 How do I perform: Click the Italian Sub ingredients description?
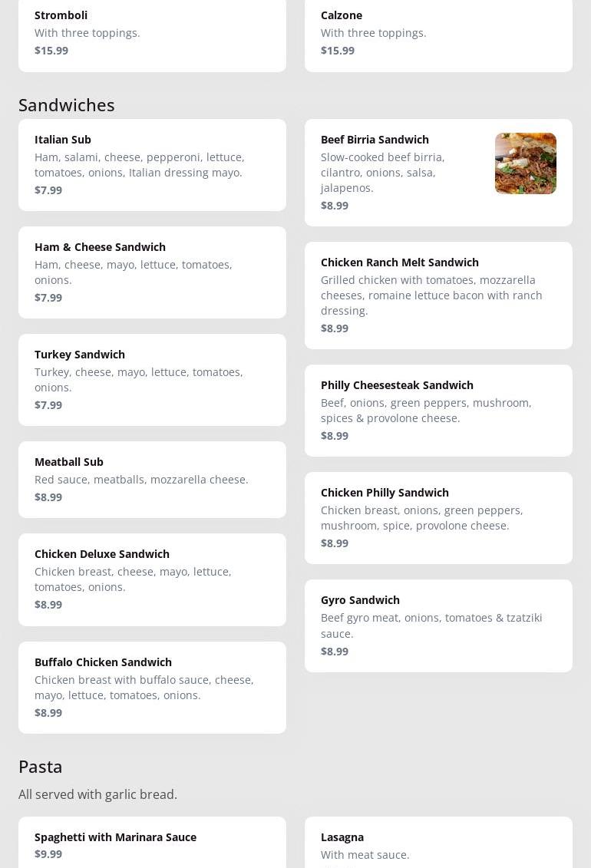(x=140, y=165)
